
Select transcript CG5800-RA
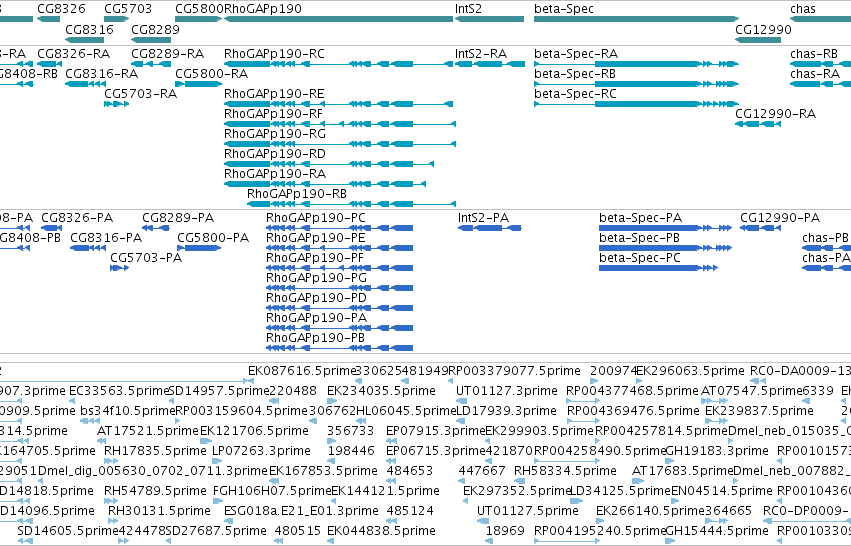click(211, 74)
